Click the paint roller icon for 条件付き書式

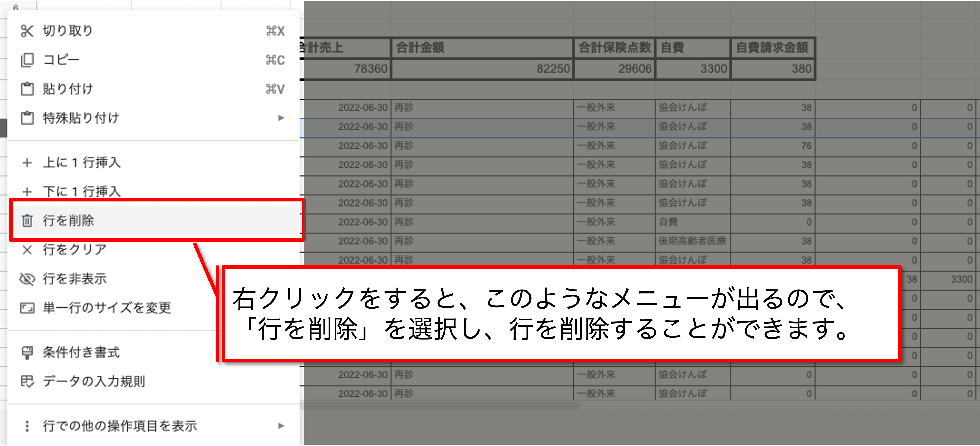[x=27, y=352]
